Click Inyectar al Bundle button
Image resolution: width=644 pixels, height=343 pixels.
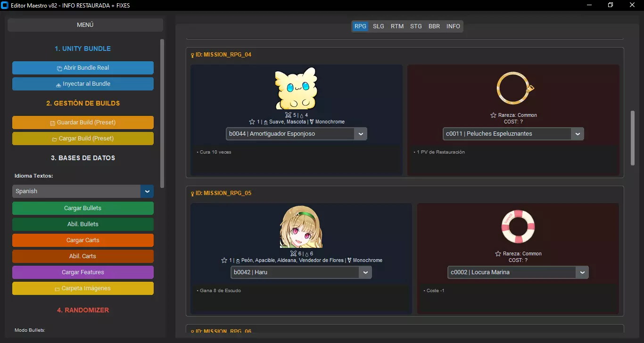coord(83,84)
